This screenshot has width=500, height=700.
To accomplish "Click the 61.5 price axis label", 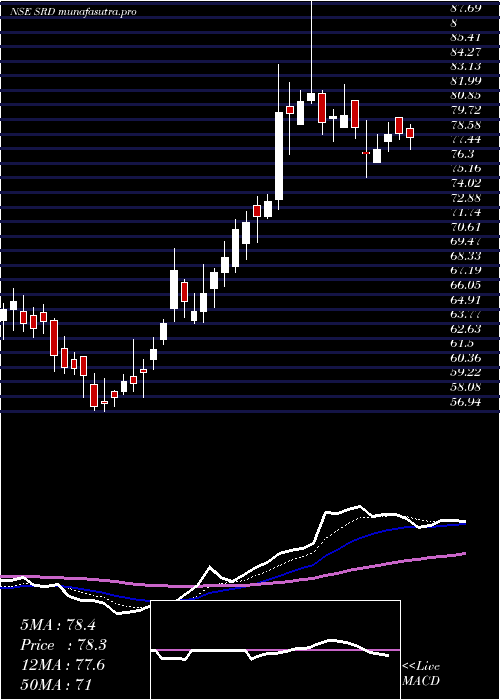I will pyautogui.click(x=462, y=343).
